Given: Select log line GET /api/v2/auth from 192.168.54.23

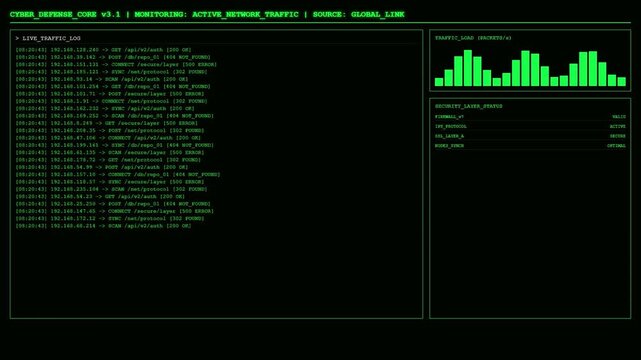Looking at the screenshot, I should (x=100, y=197).
